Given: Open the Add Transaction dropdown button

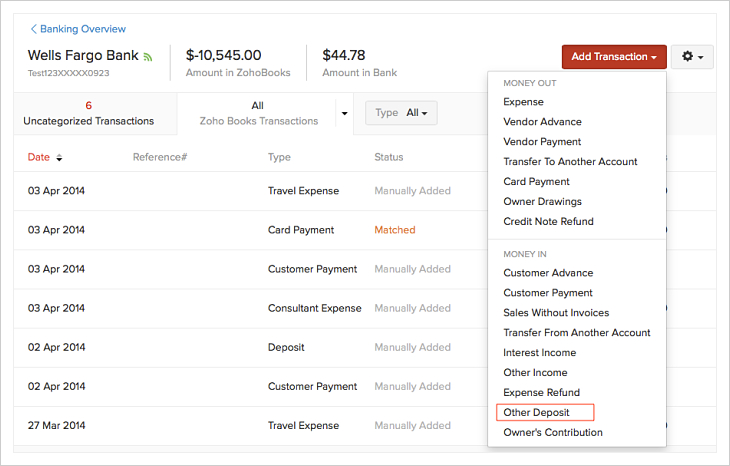Looking at the screenshot, I should point(614,57).
